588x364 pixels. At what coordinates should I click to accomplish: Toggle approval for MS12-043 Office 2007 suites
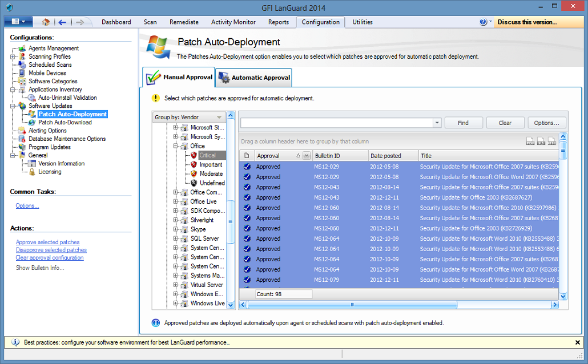click(x=247, y=187)
